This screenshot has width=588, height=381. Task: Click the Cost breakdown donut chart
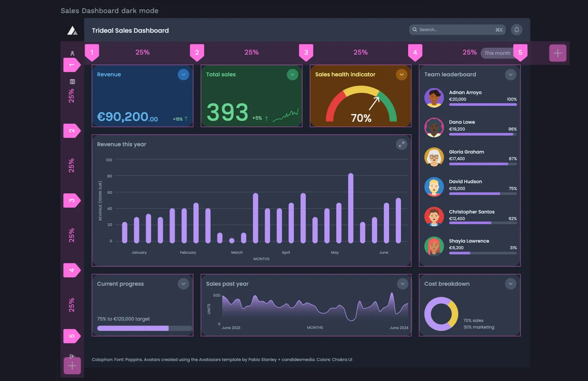pos(441,314)
